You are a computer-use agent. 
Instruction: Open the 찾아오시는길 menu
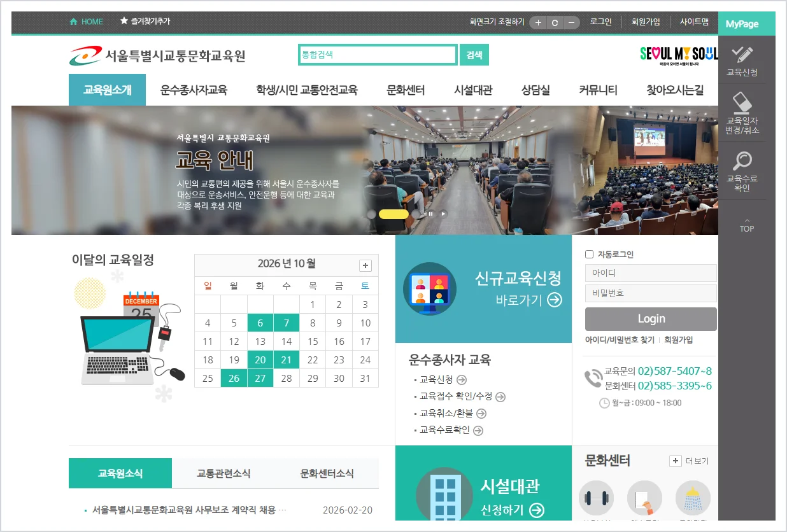pos(675,90)
